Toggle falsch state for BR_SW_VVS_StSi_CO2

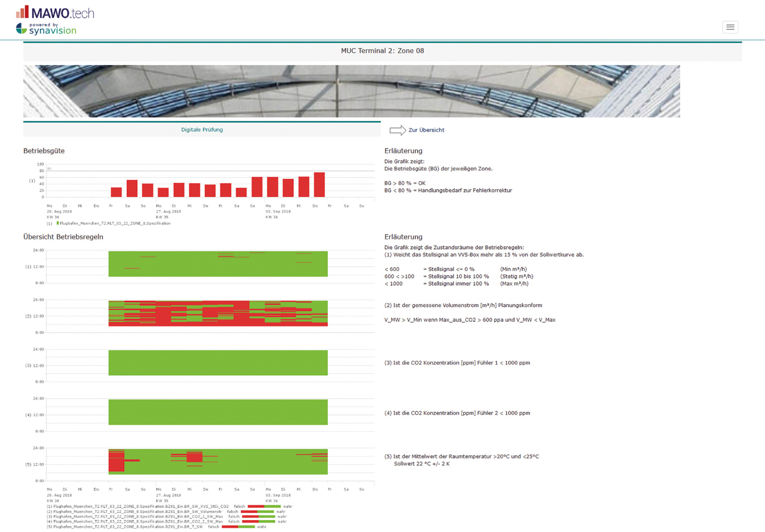coord(255,506)
